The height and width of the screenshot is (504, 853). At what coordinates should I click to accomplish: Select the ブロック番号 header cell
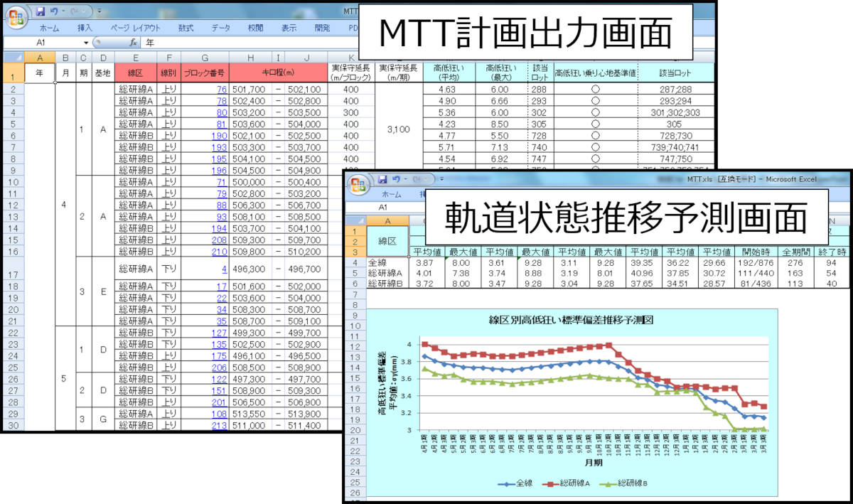[205, 73]
